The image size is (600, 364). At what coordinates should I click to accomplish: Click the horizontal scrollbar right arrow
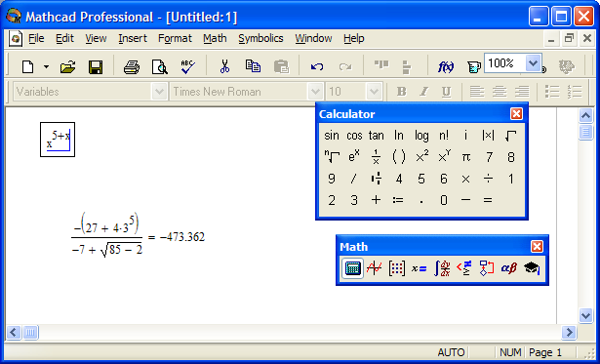tap(569, 332)
